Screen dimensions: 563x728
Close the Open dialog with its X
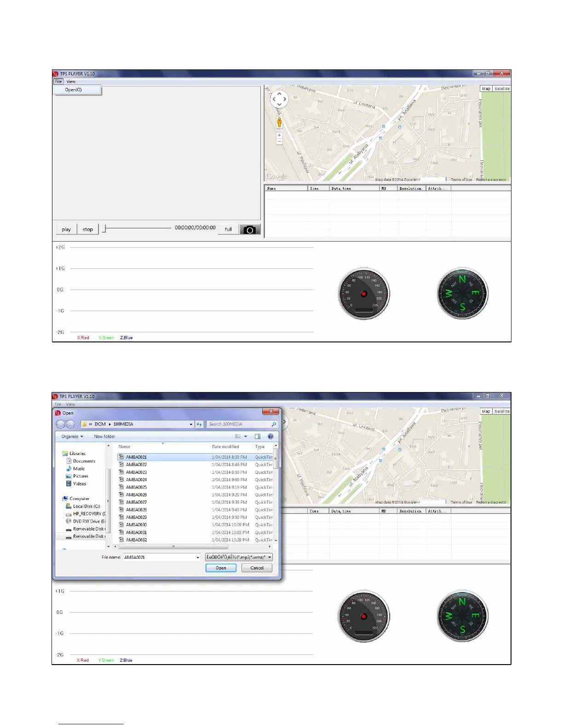pos(271,411)
